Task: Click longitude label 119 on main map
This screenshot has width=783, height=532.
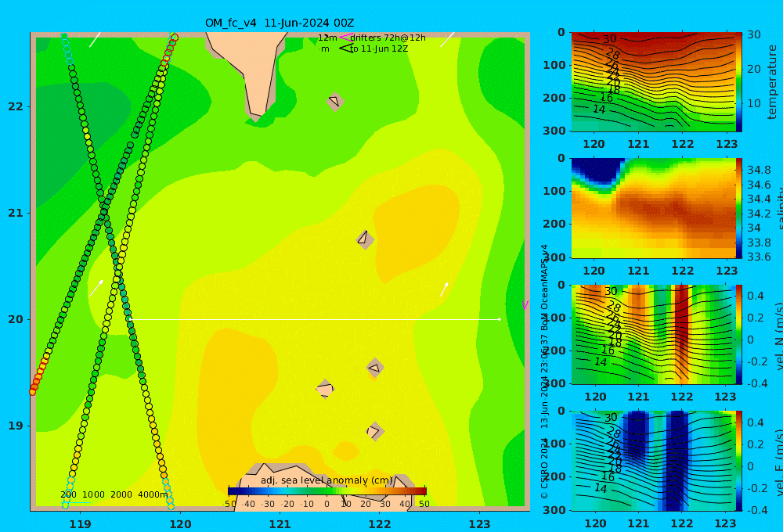Action: (80, 524)
